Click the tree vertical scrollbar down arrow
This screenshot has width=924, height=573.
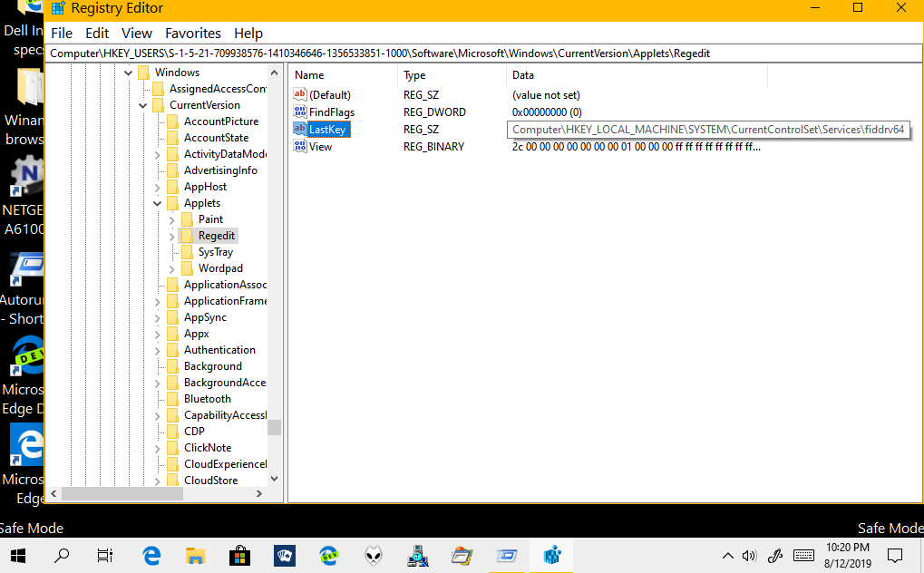click(x=274, y=479)
